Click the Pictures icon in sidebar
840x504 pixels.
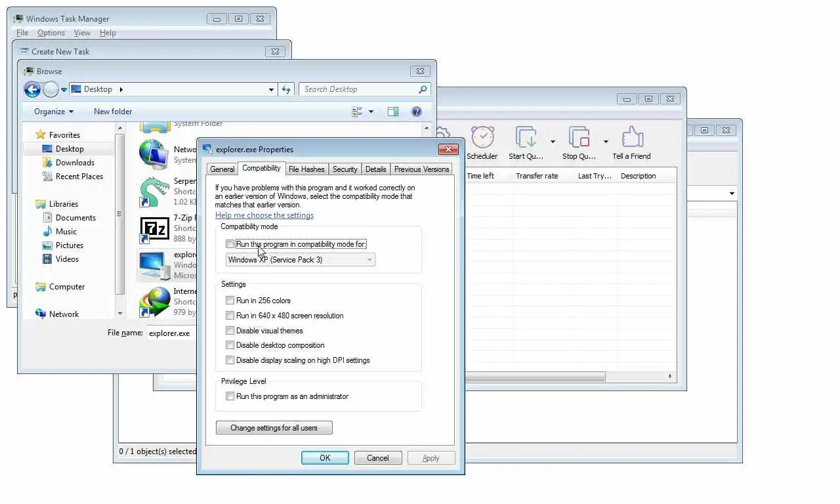click(47, 245)
